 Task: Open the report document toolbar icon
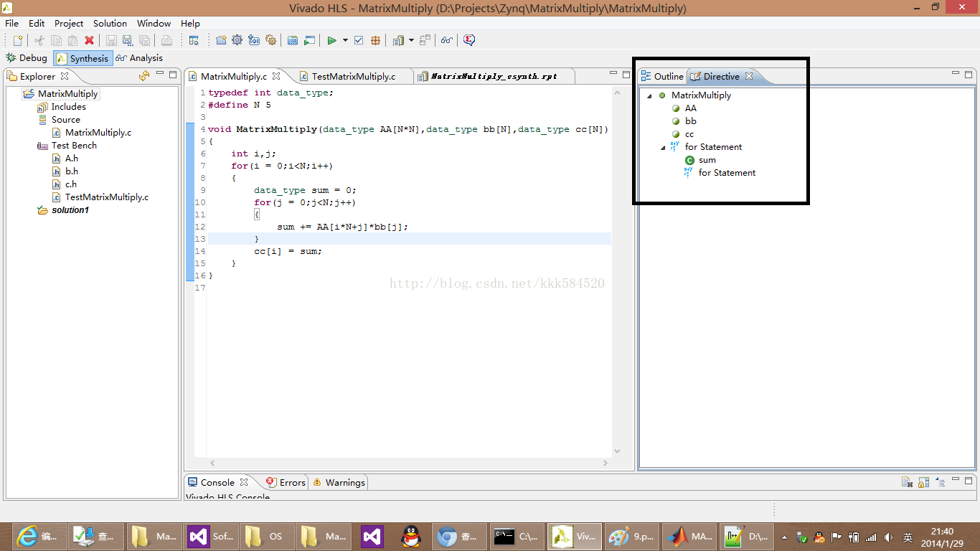pos(399,40)
